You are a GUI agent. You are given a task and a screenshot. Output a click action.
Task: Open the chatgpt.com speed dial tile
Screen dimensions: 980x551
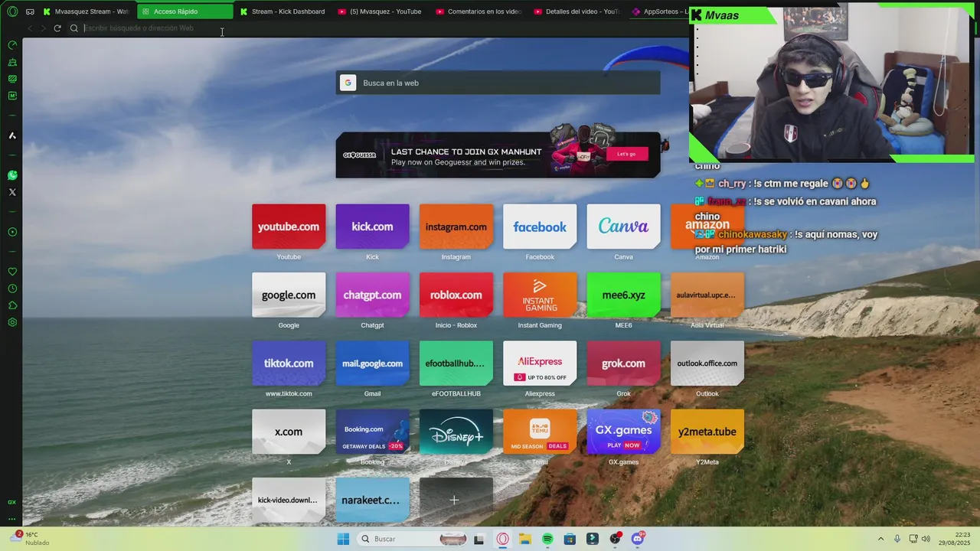pyautogui.click(x=372, y=295)
